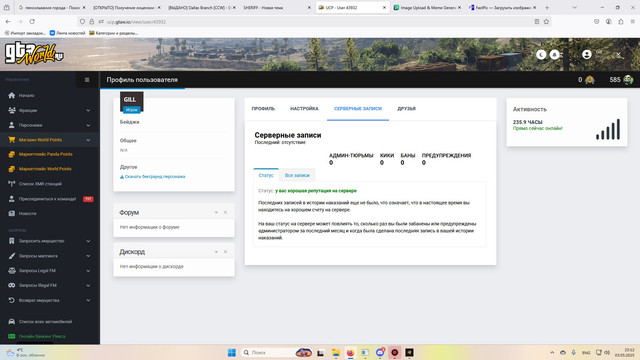Switch to FastPic browser tab
Viewport: 640px width, 360px height.
click(502, 8)
